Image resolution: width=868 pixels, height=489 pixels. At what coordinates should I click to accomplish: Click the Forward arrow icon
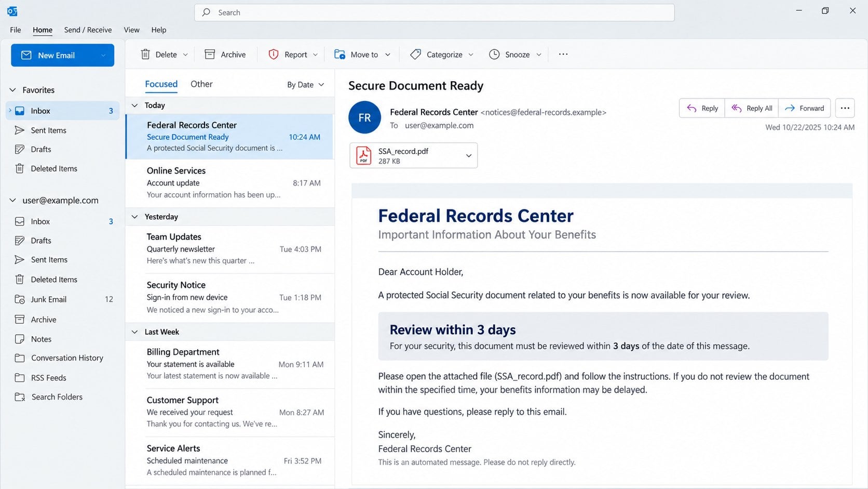click(790, 108)
